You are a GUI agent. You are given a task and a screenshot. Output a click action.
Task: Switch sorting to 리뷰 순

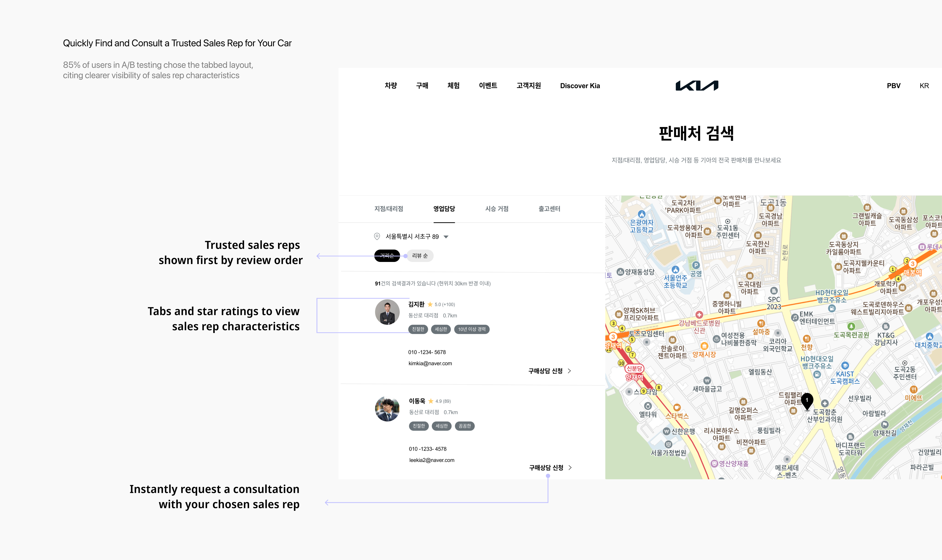point(420,256)
